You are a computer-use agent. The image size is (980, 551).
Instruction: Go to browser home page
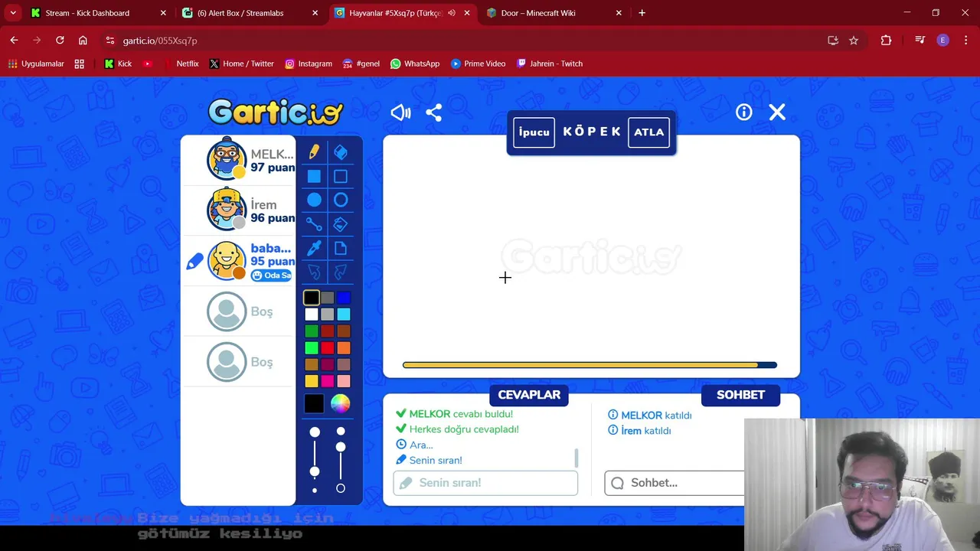coord(83,41)
